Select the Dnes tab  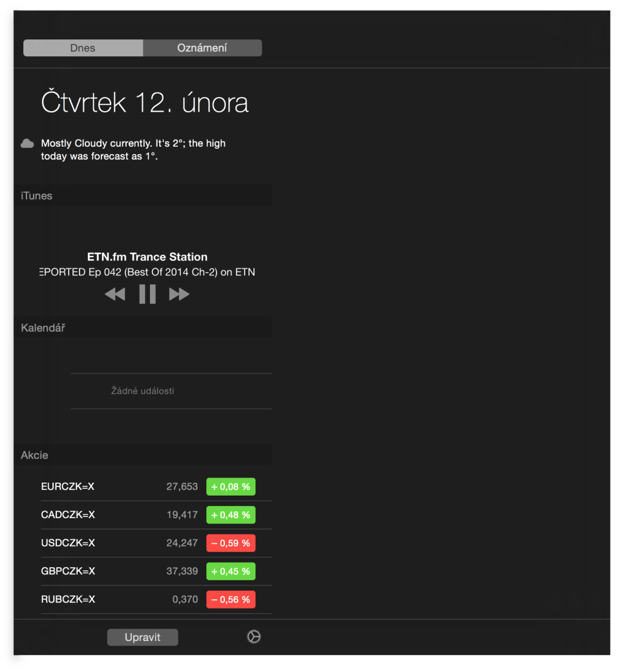point(83,48)
